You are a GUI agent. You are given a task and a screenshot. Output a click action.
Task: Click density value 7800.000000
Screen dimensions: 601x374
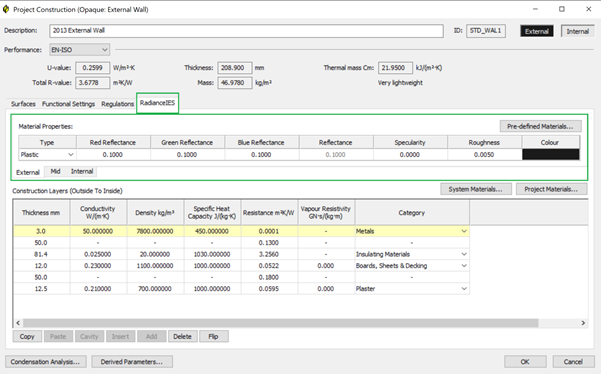155,231
